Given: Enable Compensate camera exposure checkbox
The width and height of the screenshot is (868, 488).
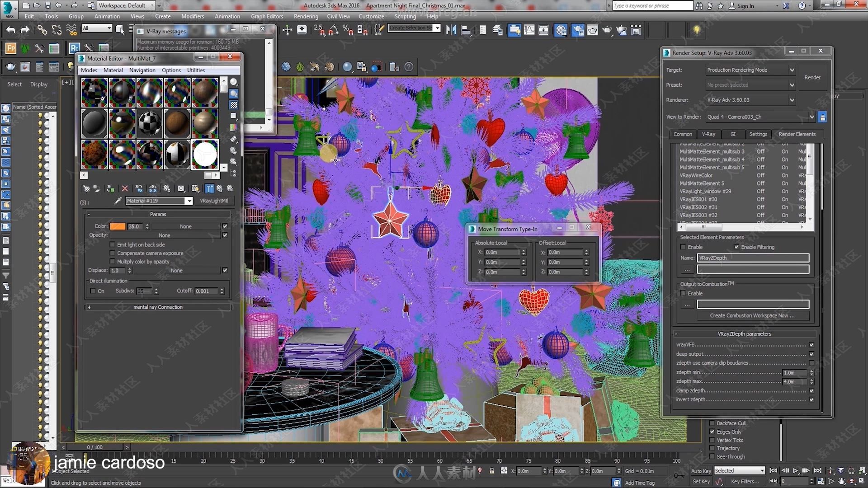Looking at the screenshot, I should pyautogui.click(x=113, y=253).
